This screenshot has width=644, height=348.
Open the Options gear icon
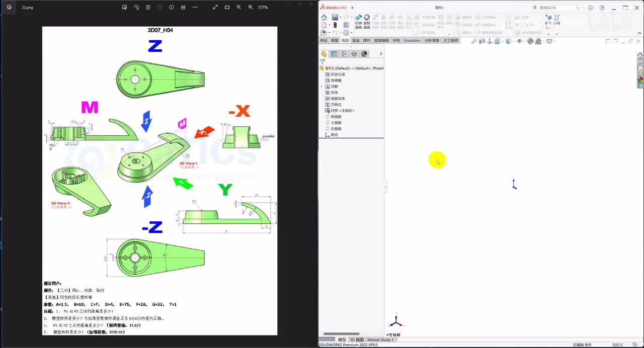click(346, 33)
